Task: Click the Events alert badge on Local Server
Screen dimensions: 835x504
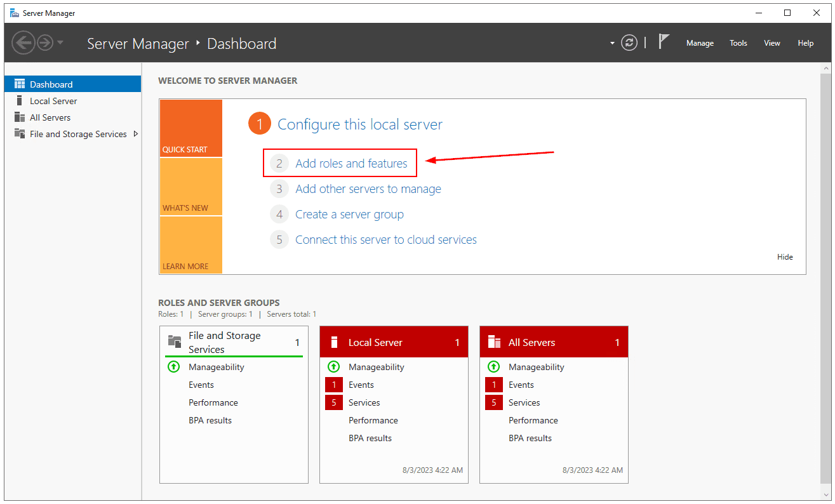Action: [x=334, y=385]
